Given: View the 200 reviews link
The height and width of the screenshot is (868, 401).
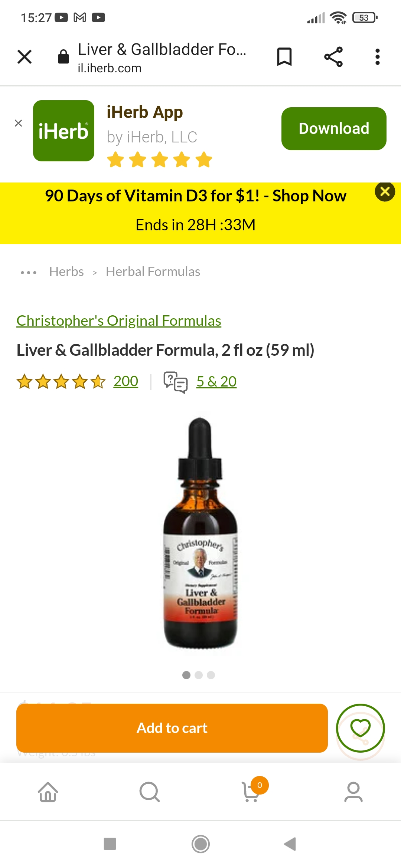Looking at the screenshot, I should point(126,381).
